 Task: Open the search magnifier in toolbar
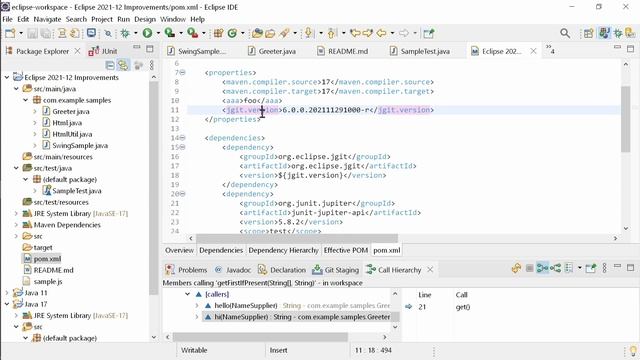[x=565, y=33]
